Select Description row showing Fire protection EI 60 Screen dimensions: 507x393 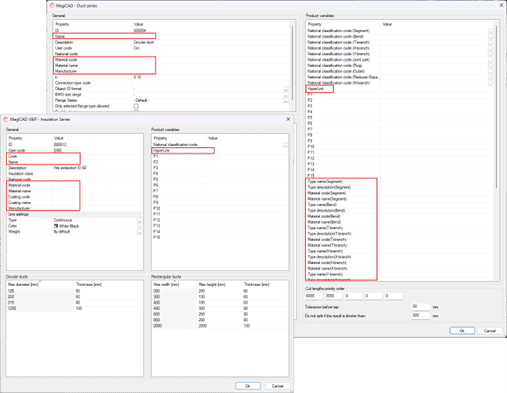(x=75, y=168)
